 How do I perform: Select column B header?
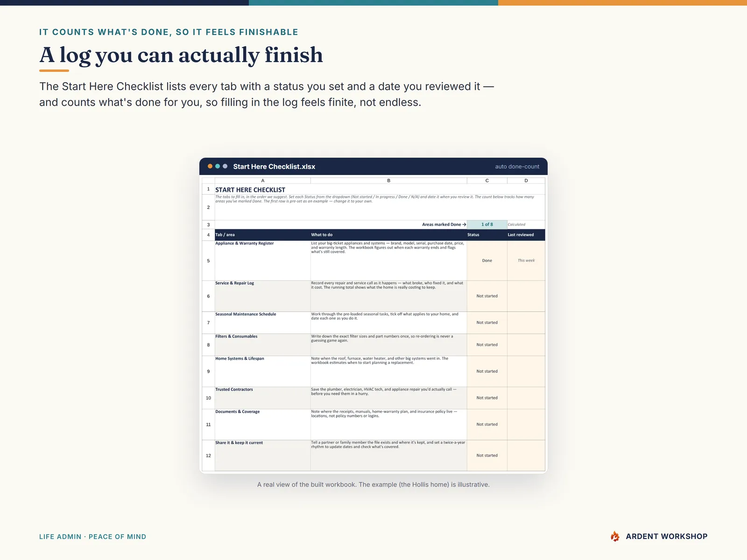(388, 181)
